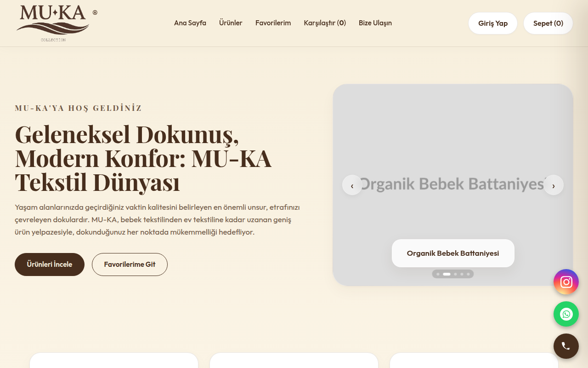Click Ürünleri İncele button
This screenshot has width=588, height=368.
click(x=50, y=264)
